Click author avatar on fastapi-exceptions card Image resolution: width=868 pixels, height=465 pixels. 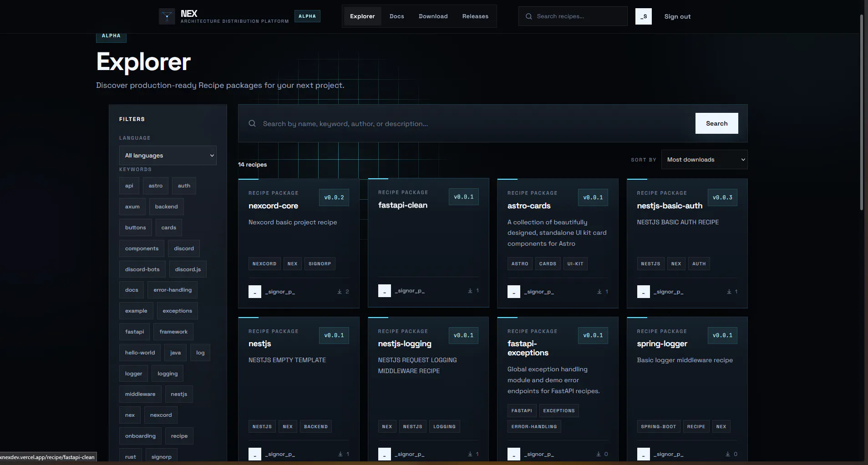click(x=514, y=454)
